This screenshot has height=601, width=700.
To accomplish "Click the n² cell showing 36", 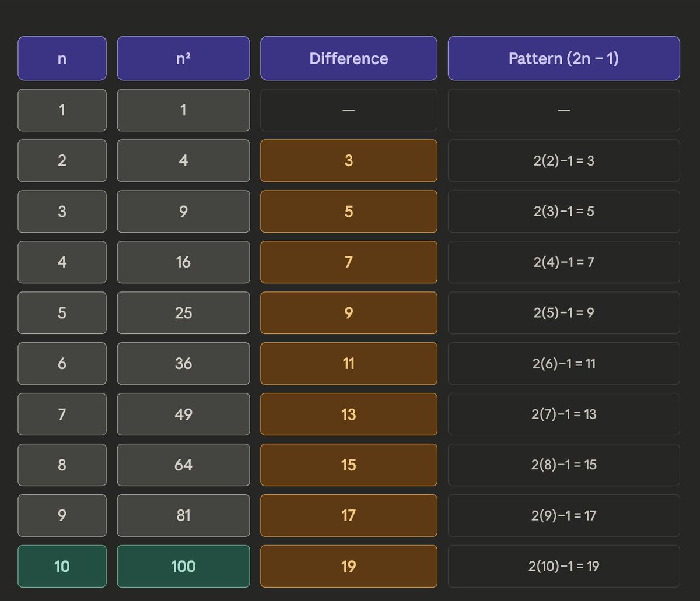I will point(183,363).
